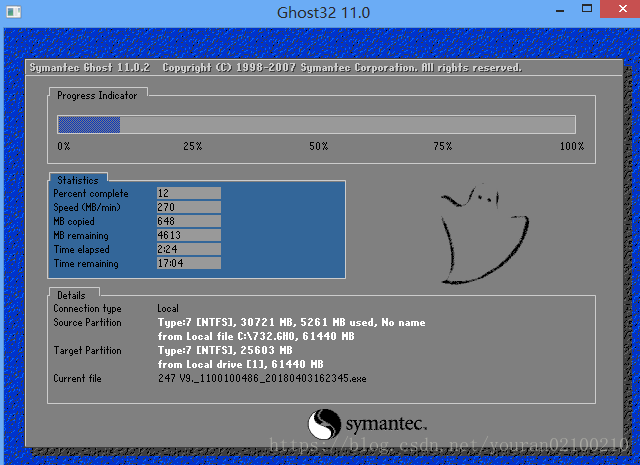Click the 100% progress scale label
The image size is (640, 465).
(572, 146)
